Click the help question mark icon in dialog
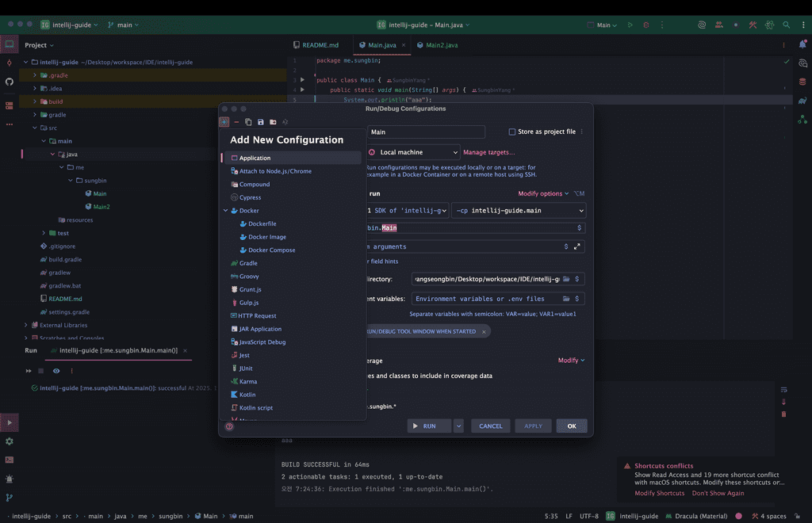This screenshot has height=523, width=812. tap(229, 426)
